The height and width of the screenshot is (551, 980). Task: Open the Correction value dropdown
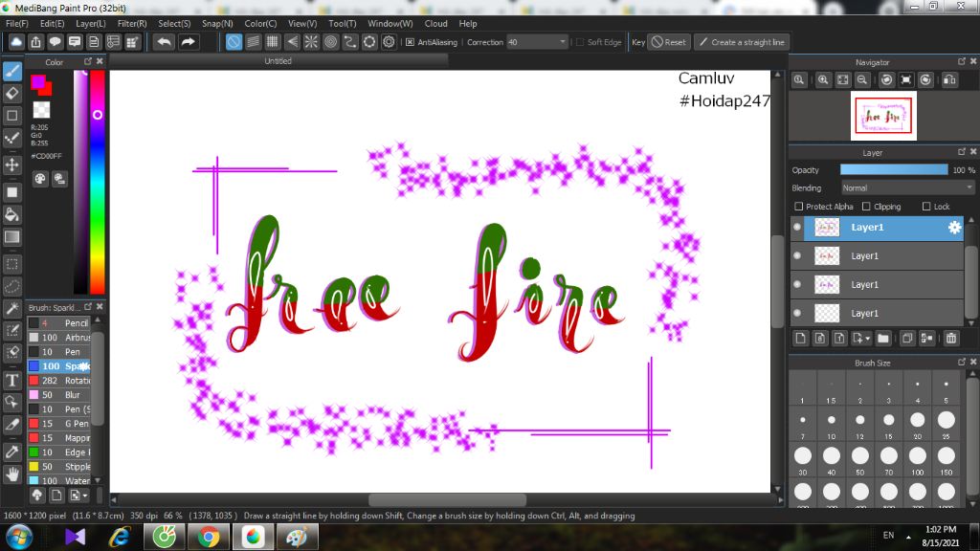(563, 42)
